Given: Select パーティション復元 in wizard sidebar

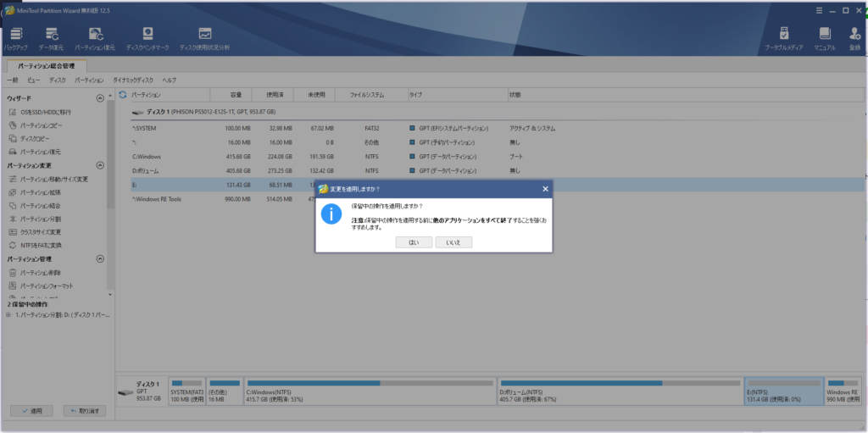Looking at the screenshot, I should tap(34, 152).
